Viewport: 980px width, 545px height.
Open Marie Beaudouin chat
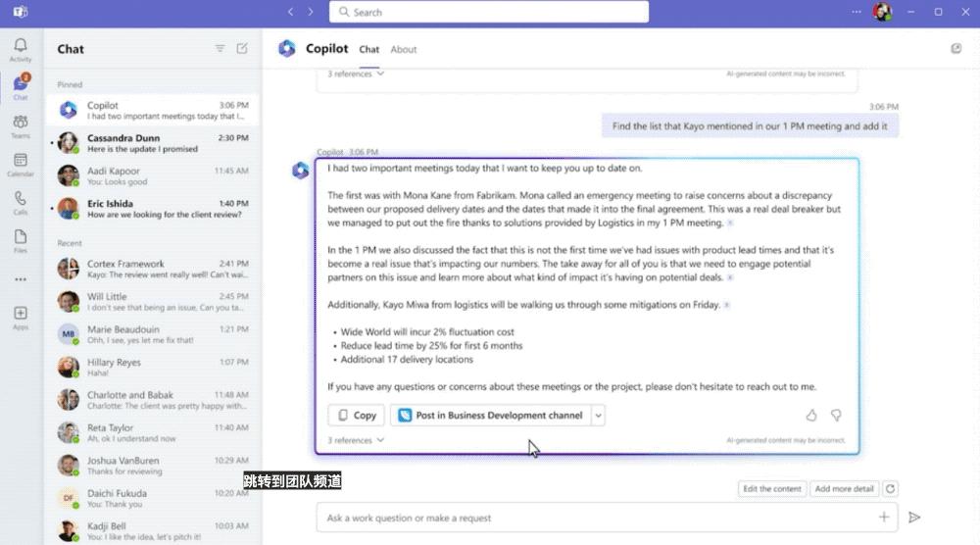(x=153, y=334)
